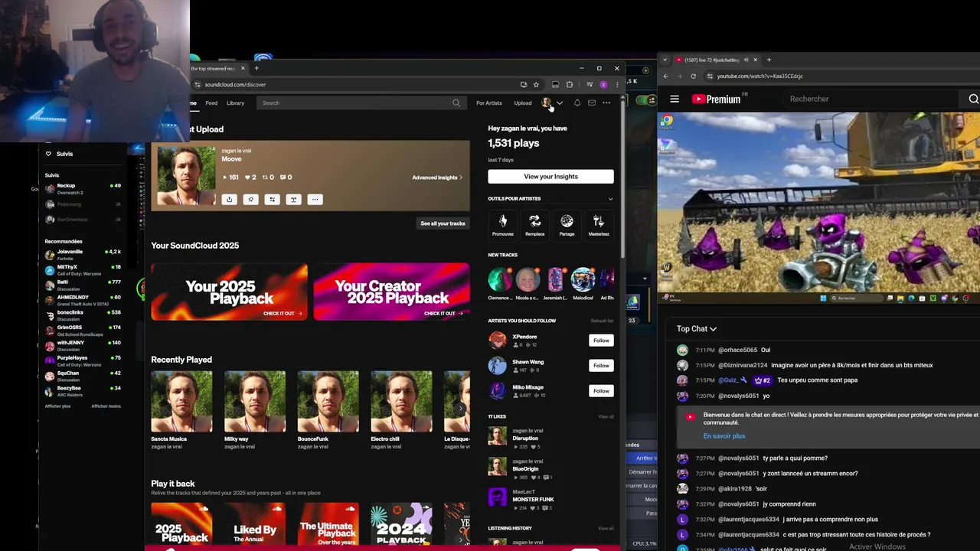Open the Partage artist tool

pyautogui.click(x=567, y=226)
